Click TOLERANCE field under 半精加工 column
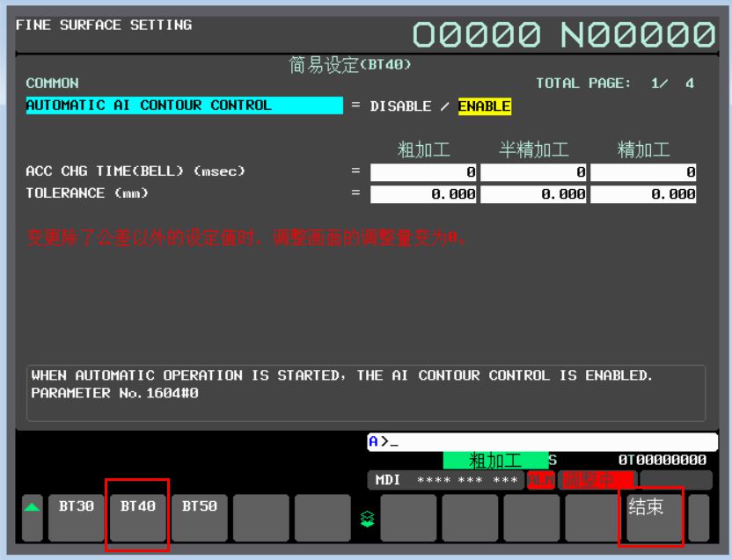 pos(533,194)
